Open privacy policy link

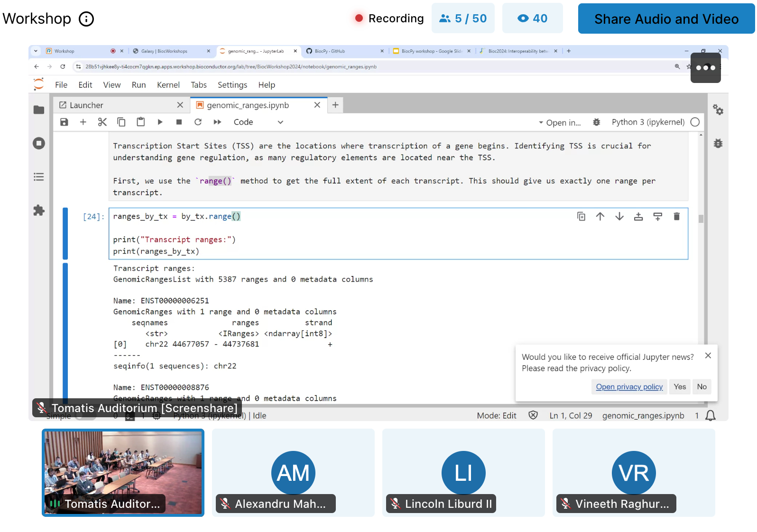tap(629, 387)
